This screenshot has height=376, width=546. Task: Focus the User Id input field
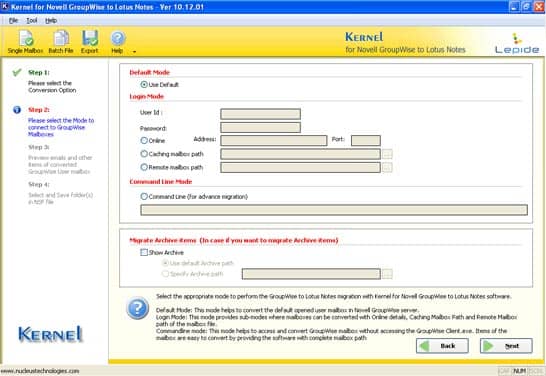[x=260, y=114]
